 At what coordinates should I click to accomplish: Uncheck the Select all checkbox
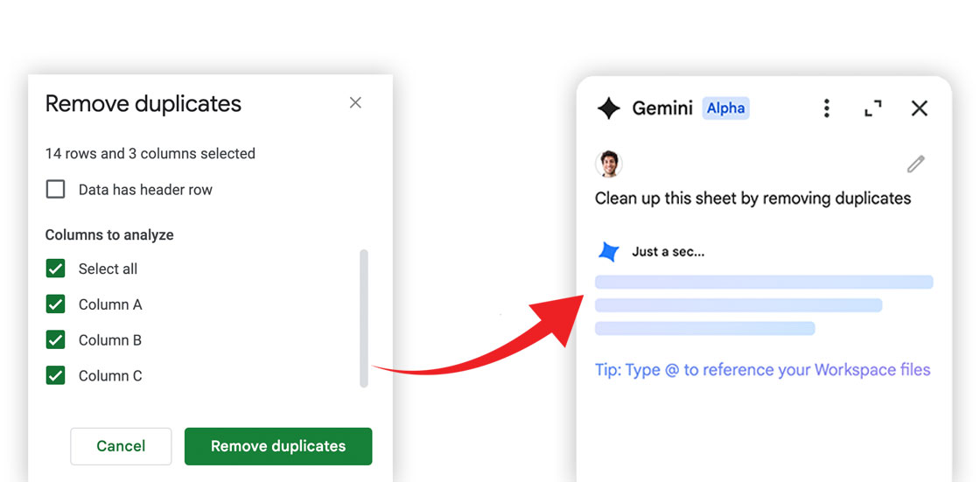tap(56, 269)
